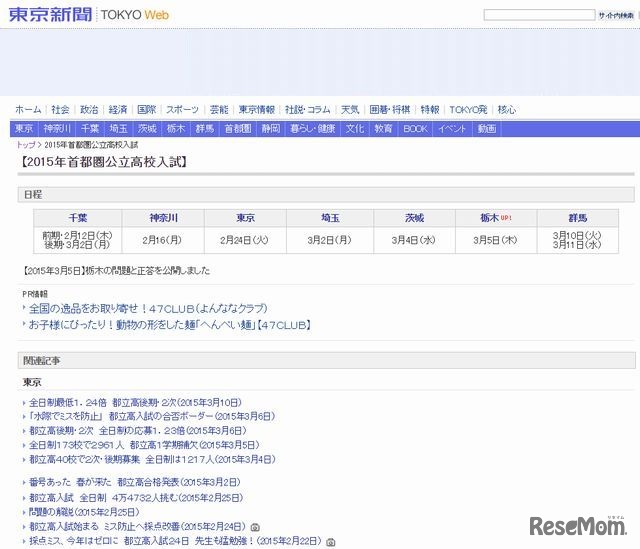Click the サイト内検索 search button

pyautogui.click(x=616, y=16)
